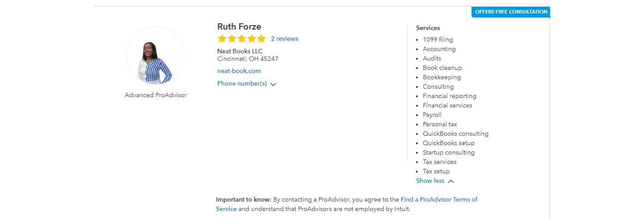The image size is (644, 224).
Task: Click the Cincinnati, OH 45247 address
Action: point(248,59)
